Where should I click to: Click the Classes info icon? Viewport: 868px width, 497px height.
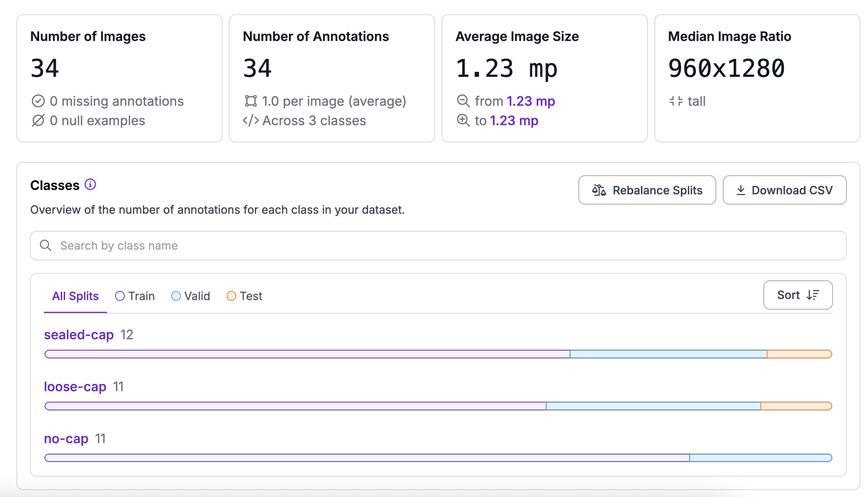pos(90,184)
